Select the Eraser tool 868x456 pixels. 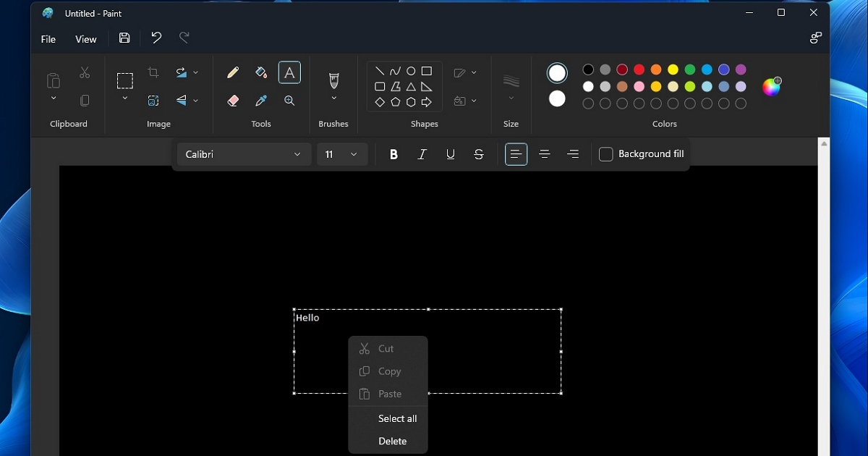(233, 101)
